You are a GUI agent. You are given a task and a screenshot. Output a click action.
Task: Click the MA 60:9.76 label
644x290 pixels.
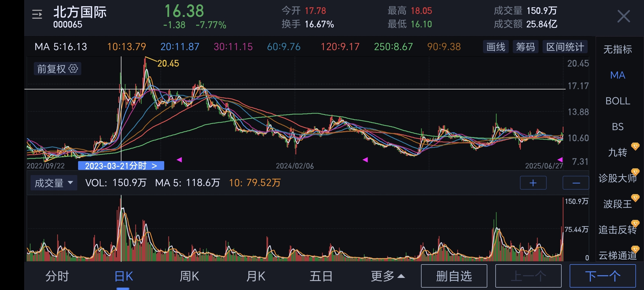[x=284, y=47]
